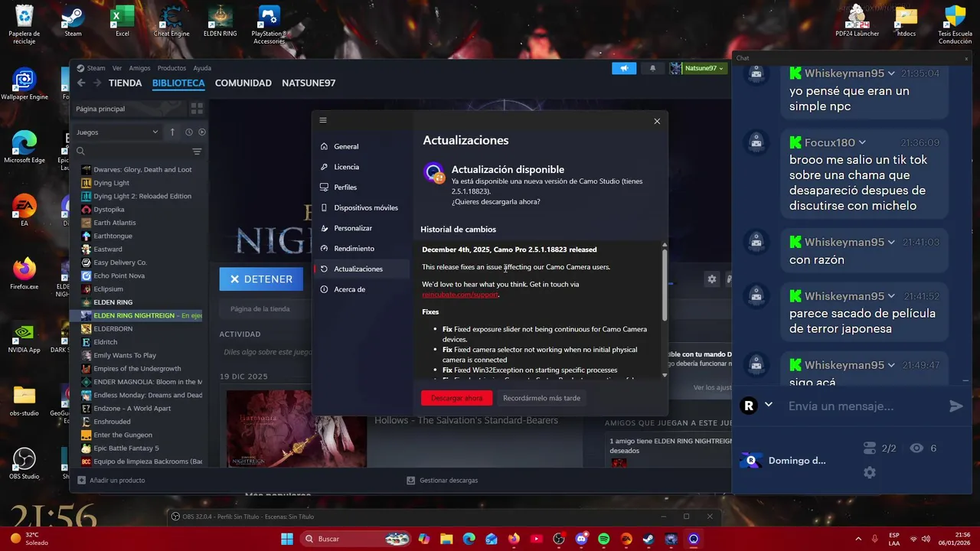Open the Productos menu in Steam
This screenshot has width=980, height=551.
[x=171, y=68]
